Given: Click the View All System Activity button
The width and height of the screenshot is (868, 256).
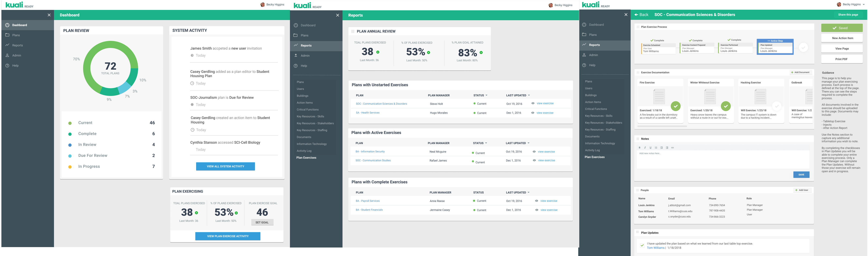Looking at the screenshot, I should point(225,166).
